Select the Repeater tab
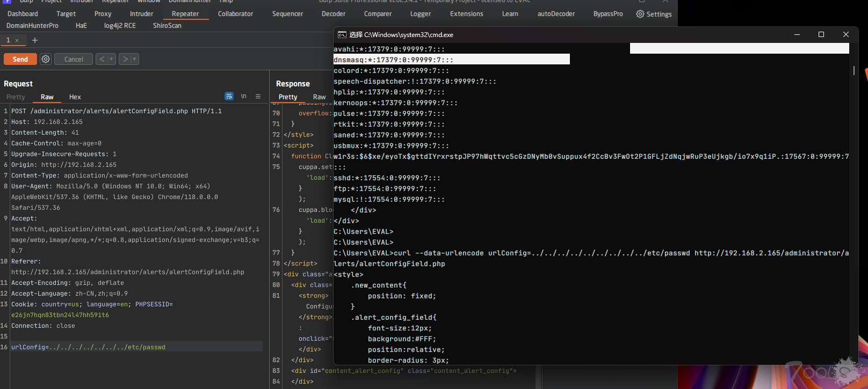 tap(185, 14)
